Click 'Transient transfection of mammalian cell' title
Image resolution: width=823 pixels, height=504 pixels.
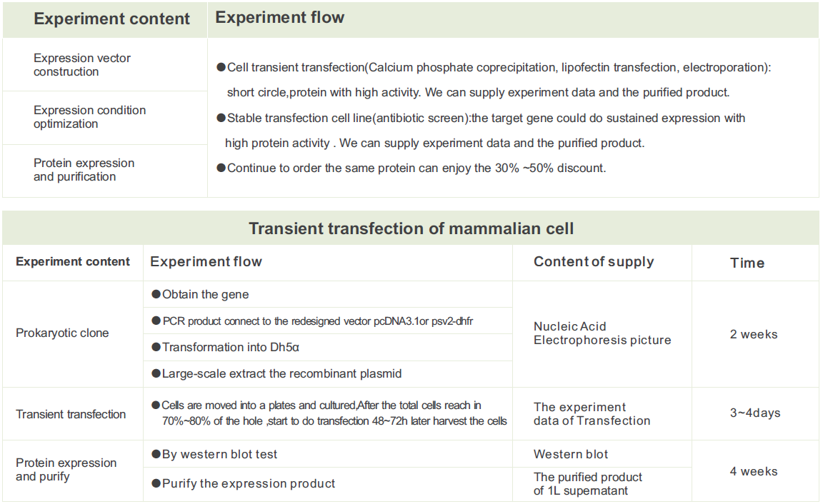point(411,228)
